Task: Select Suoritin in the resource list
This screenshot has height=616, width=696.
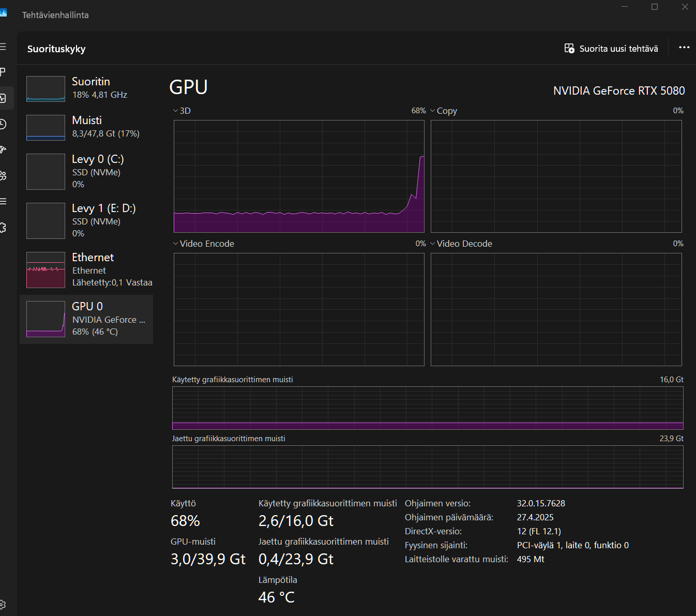Action: tap(86, 88)
